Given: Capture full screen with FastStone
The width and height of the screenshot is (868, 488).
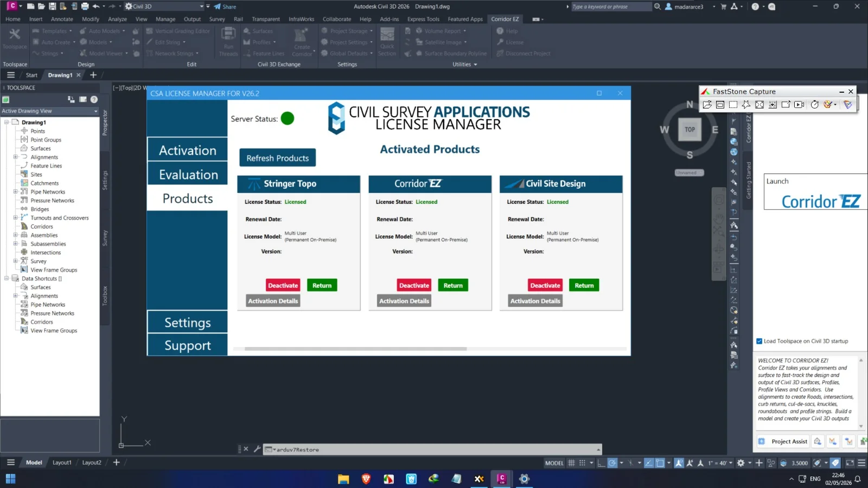Looking at the screenshot, I should click(759, 105).
